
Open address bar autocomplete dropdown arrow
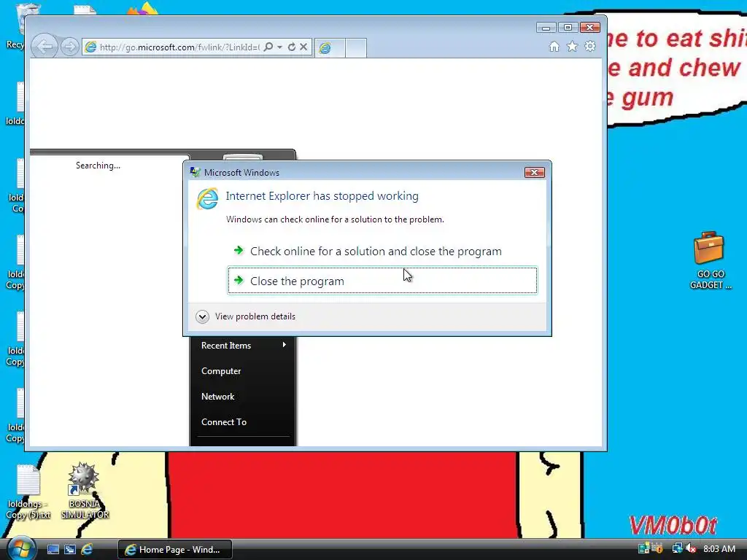pyautogui.click(x=279, y=47)
